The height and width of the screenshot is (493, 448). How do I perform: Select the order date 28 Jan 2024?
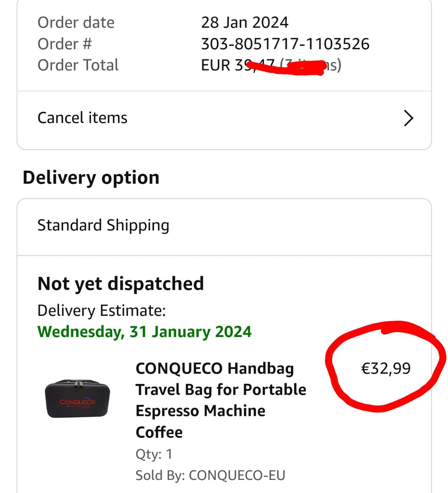tap(244, 23)
